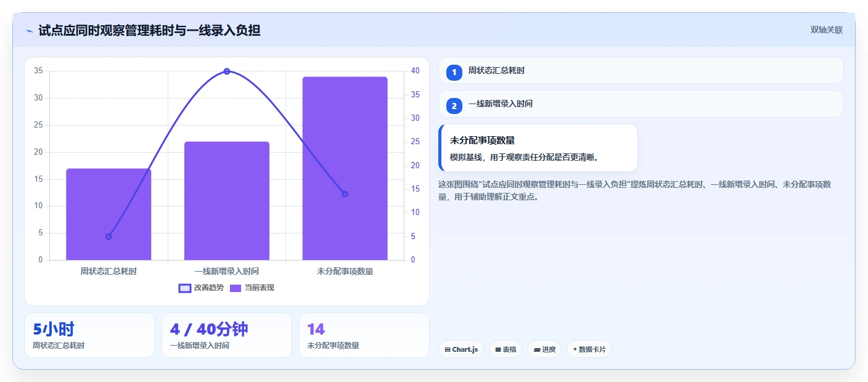Click the x-axis label 一线新增录入时间
This screenshot has height=382, width=868.
227,271
